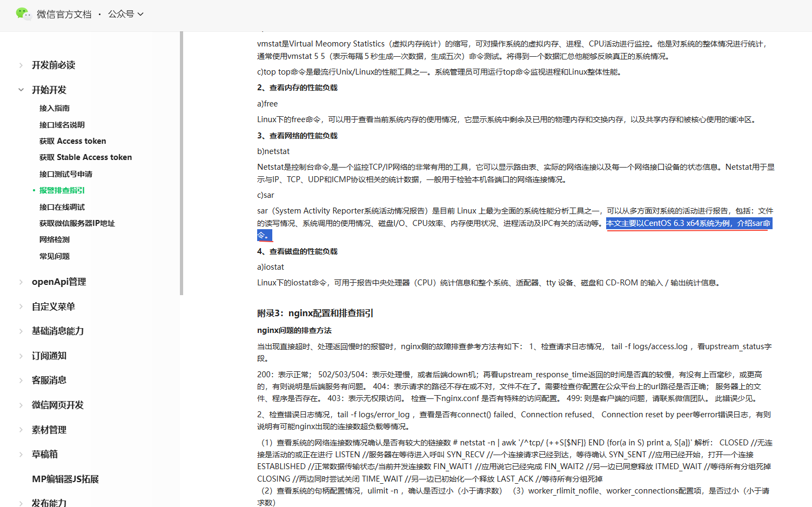This screenshot has width=812, height=507.
Task: Open 发布能力 section label
Action: pyautogui.click(x=49, y=503)
